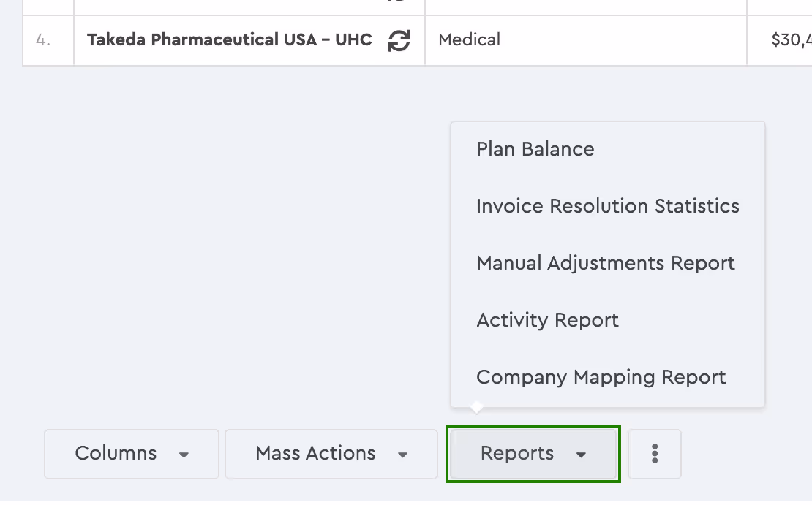
Task: Click the Reports button label
Action: (517, 453)
